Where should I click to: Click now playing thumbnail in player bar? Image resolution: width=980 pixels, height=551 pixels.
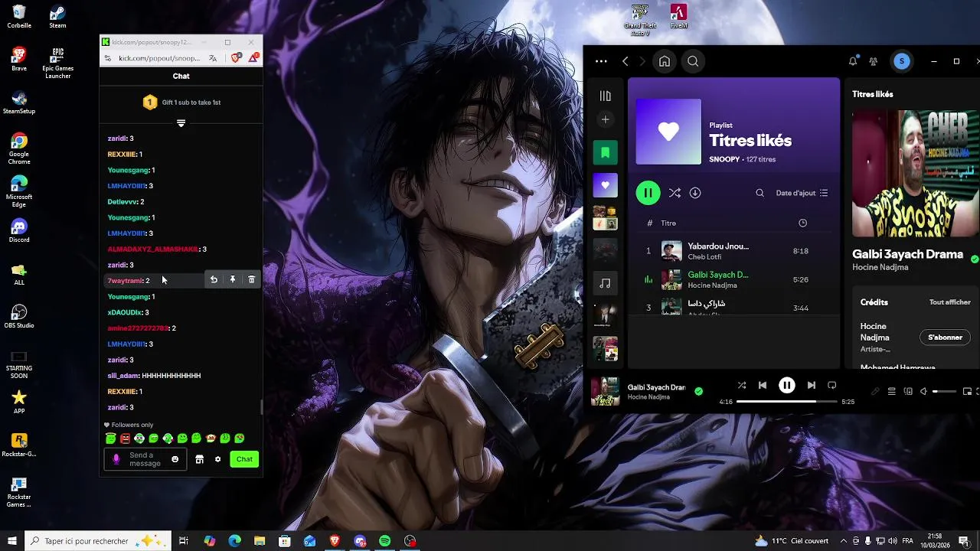click(605, 391)
